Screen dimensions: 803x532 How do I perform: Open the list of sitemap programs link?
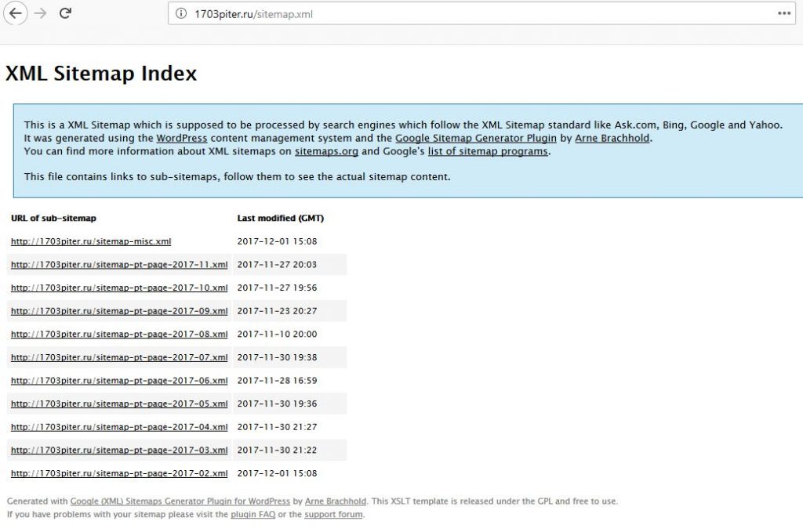tap(488, 151)
